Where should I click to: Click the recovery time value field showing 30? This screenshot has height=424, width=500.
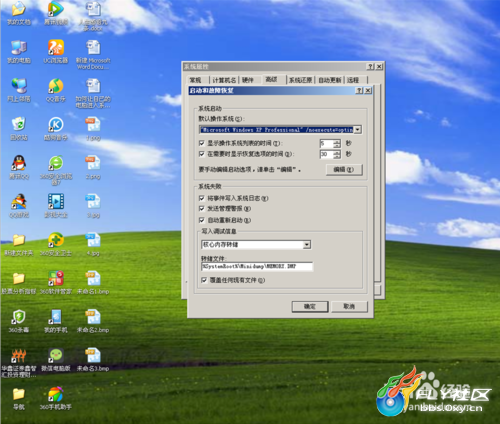point(327,154)
